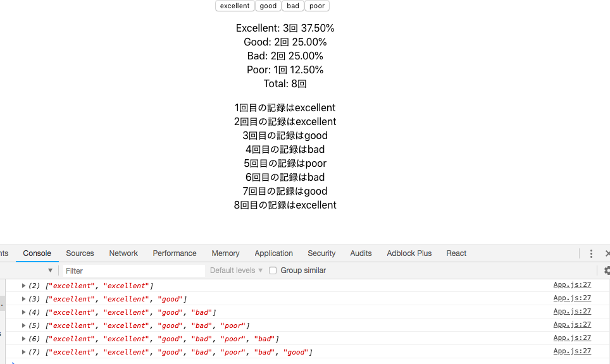
Task: Switch to the Console tab
Action: (x=37, y=253)
